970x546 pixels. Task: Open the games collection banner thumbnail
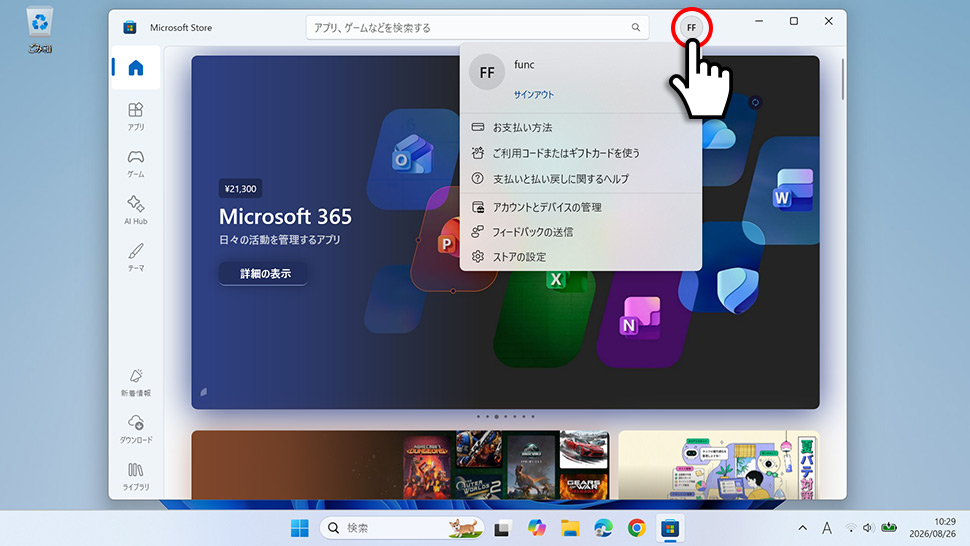click(x=400, y=465)
